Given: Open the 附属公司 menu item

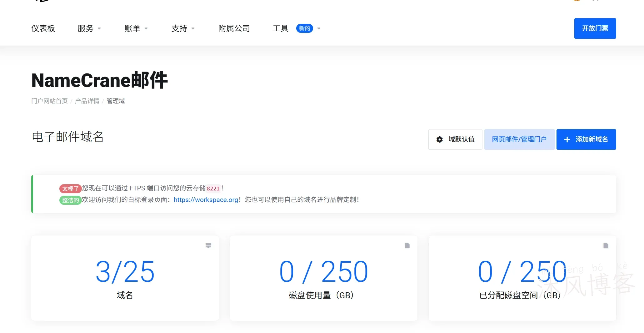Looking at the screenshot, I should pos(234,28).
